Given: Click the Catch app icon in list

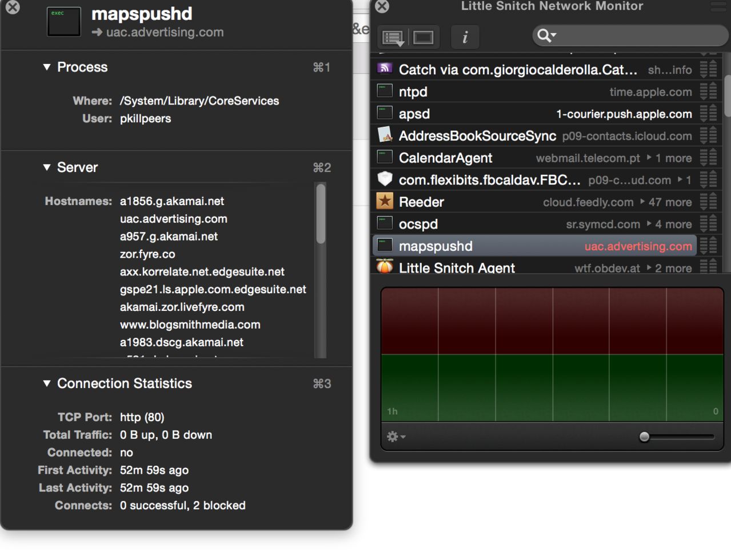Looking at the screenshot, I should [385, 69].
